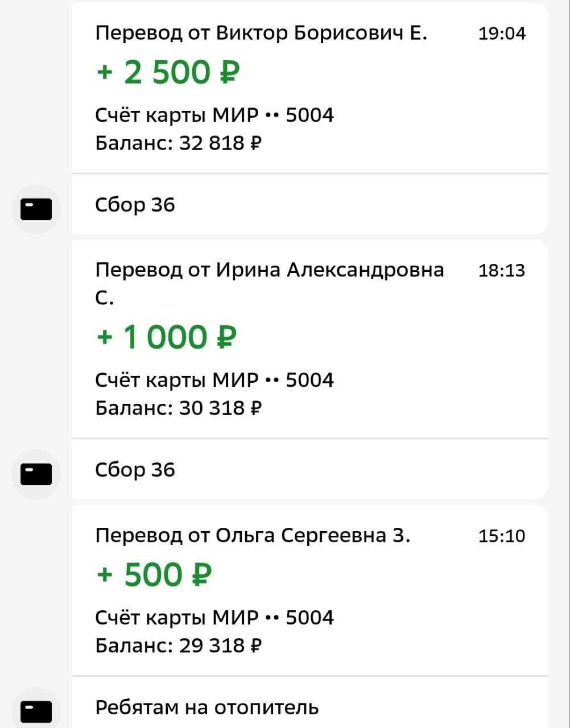Tap the + 500 ₽ amount
570x728 pixels.
154,574
